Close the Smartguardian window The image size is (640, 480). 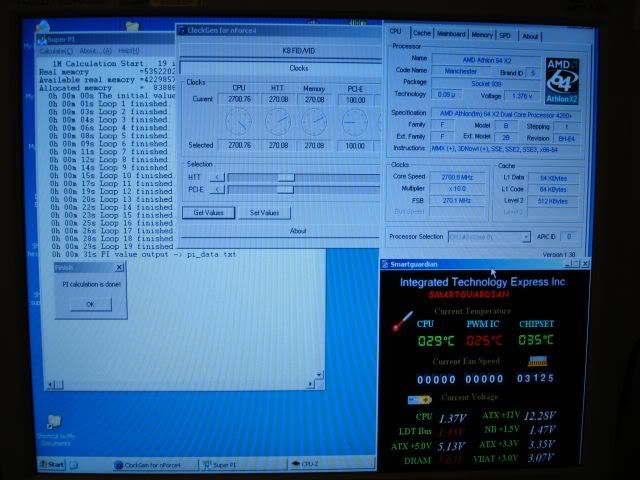point(585,264)
